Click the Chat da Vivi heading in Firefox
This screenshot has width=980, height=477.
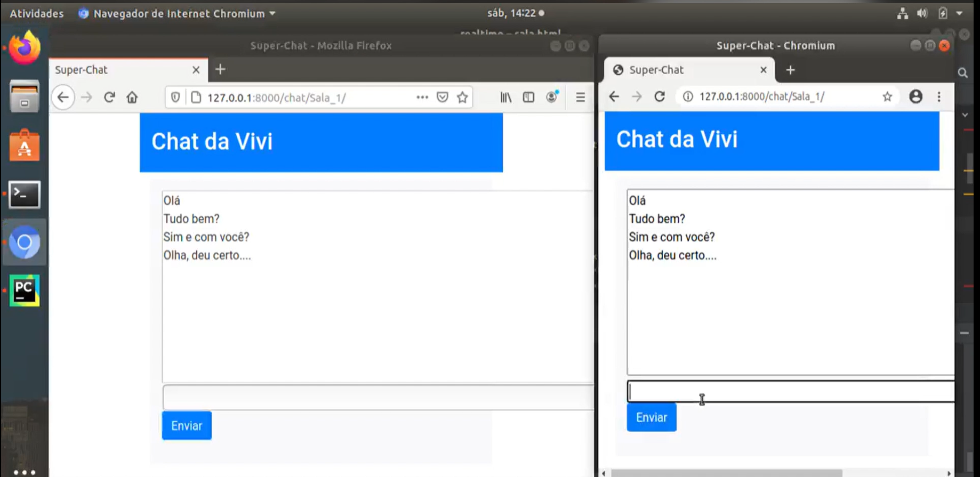click(212, 141)
